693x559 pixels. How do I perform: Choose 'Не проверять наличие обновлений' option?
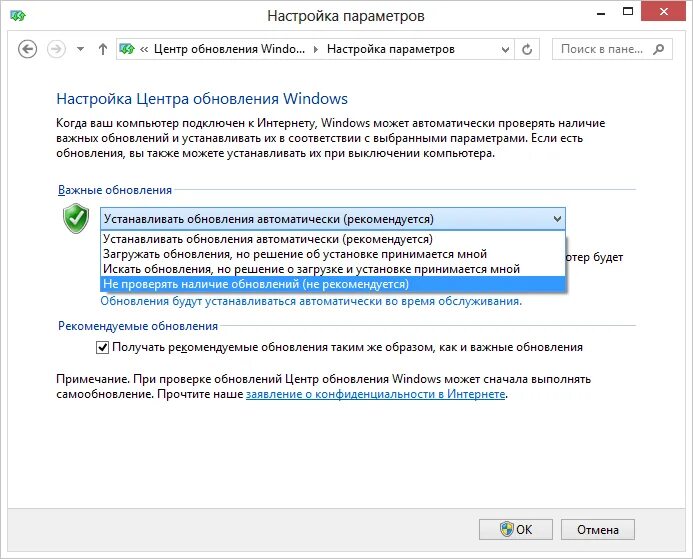[x=333, y=284]
